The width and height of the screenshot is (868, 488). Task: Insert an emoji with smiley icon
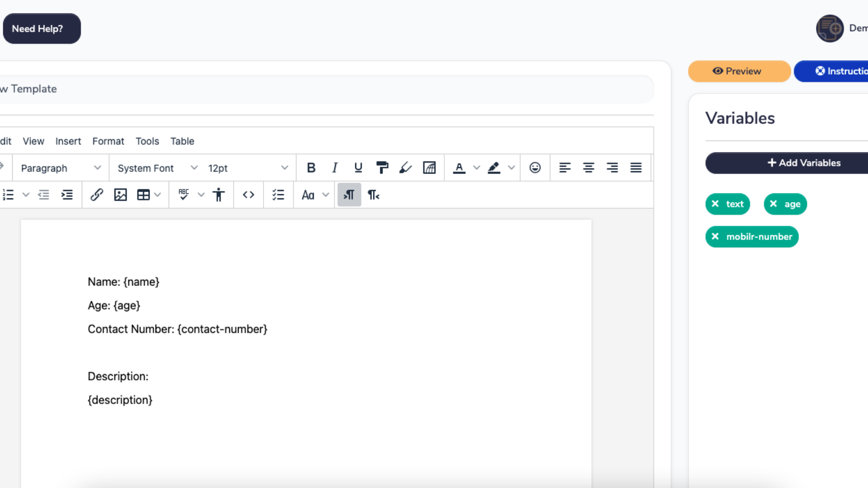tap(535, 168)
